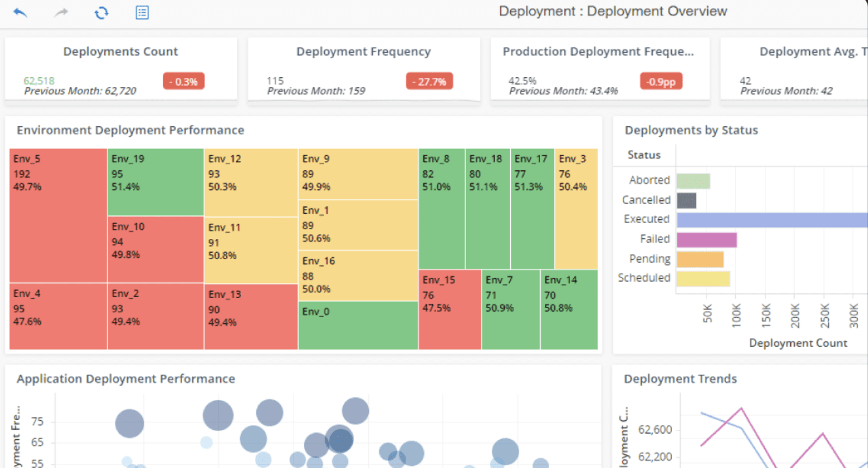Open the Deployments Count card title
868x468 pixels.
pos(120,51)
